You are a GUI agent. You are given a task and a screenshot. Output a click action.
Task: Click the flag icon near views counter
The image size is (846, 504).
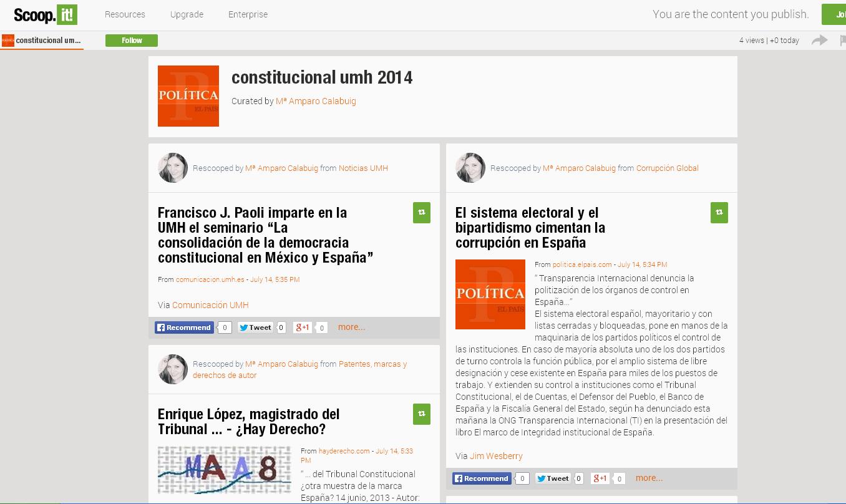tap(842, 41)
